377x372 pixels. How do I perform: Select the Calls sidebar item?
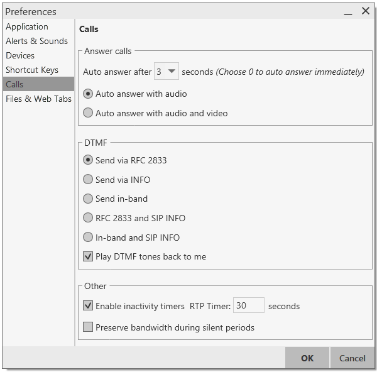[x=38, y=84]
